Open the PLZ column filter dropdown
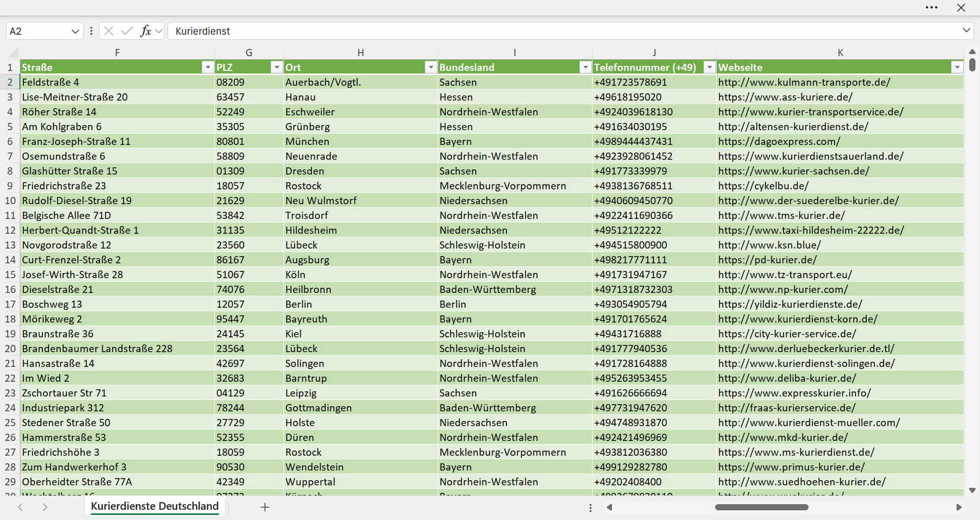Image resolution: width=980 pixels, height=520 pixels. coord(277,67)
